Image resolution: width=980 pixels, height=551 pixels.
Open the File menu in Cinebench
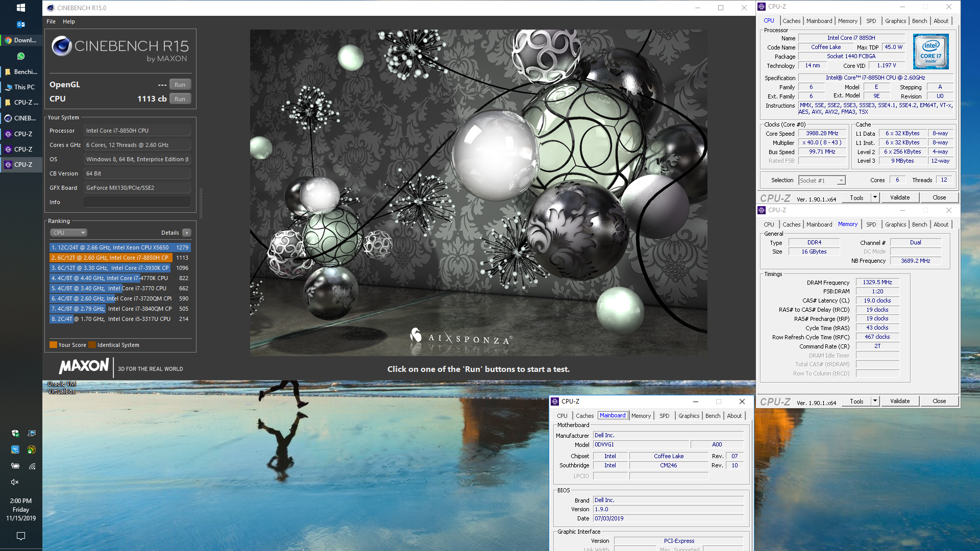pos(51,21)
